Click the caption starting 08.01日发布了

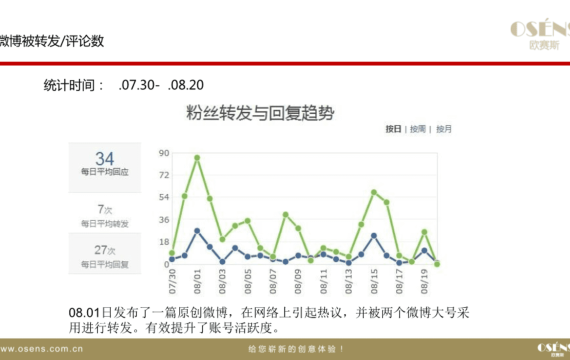269,320
